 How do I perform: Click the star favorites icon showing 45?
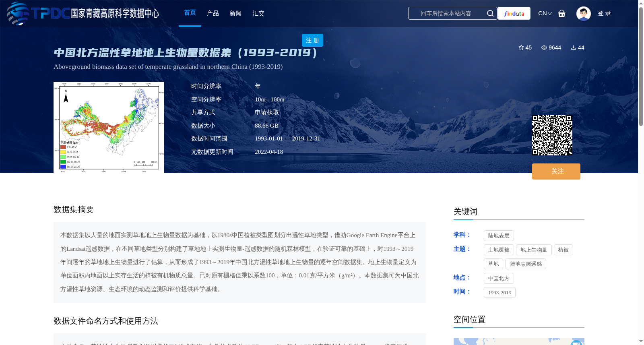coord(521,48)
